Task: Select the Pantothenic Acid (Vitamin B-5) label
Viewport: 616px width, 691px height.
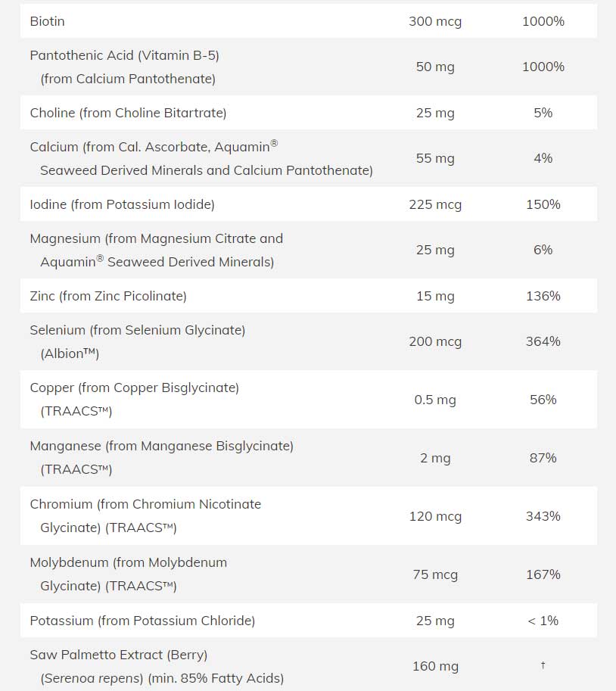Action: (124, 55)
